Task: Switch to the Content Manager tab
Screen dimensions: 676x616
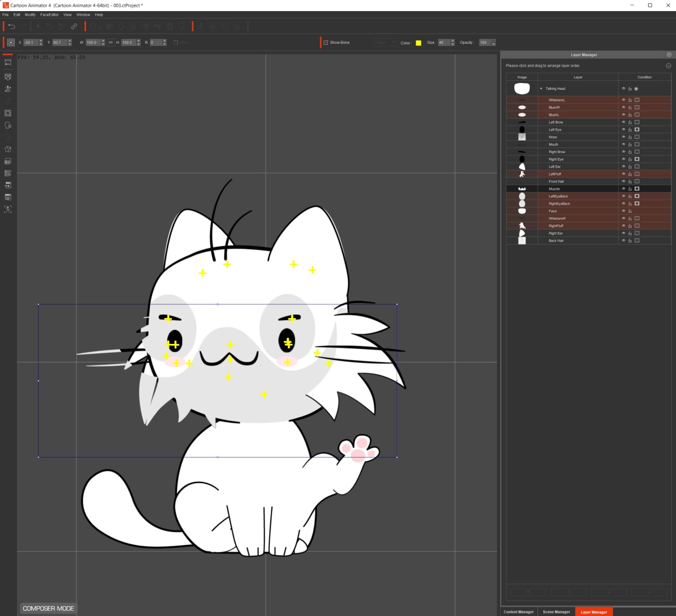Action: pos(519,612)
